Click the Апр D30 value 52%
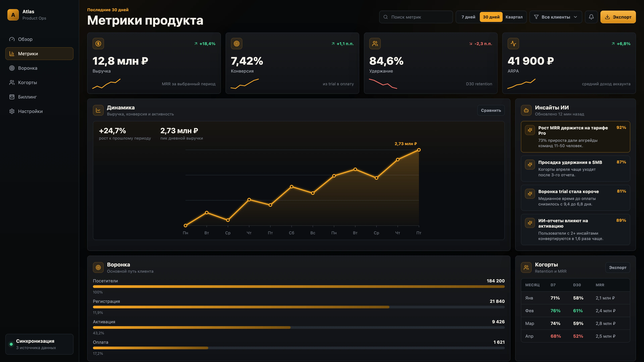644x362 pixels. click(578, 336)
